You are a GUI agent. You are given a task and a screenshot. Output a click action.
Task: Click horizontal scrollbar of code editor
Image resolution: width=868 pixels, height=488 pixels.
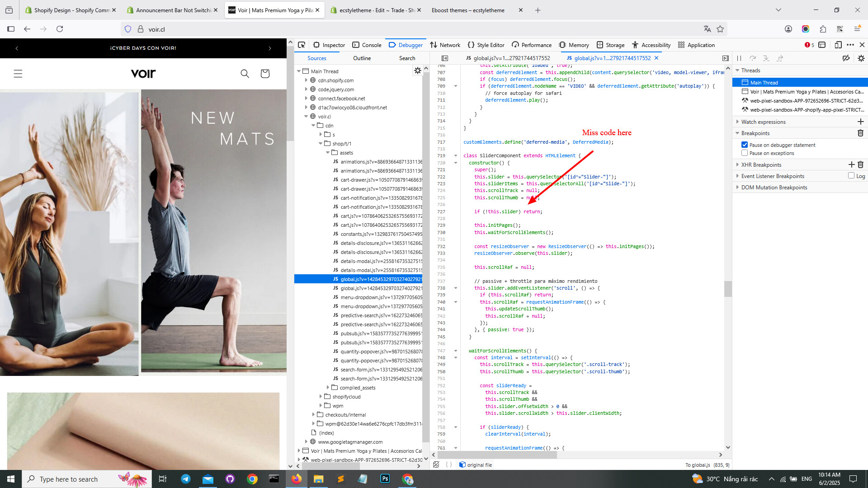(496, 455)
